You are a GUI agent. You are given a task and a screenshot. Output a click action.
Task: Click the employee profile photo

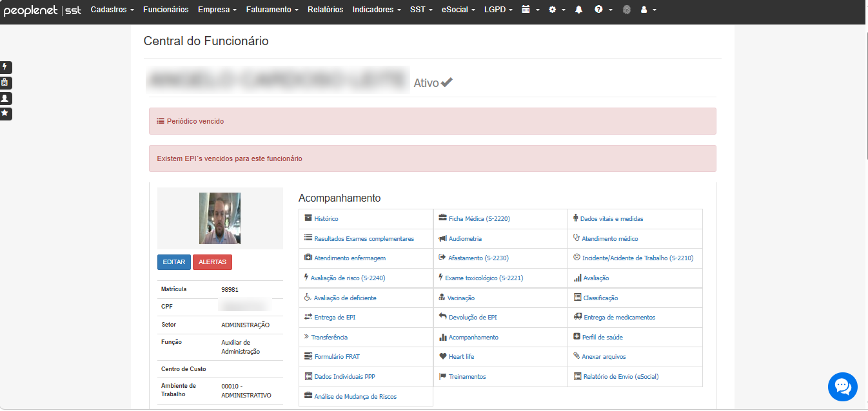(220, 218)
